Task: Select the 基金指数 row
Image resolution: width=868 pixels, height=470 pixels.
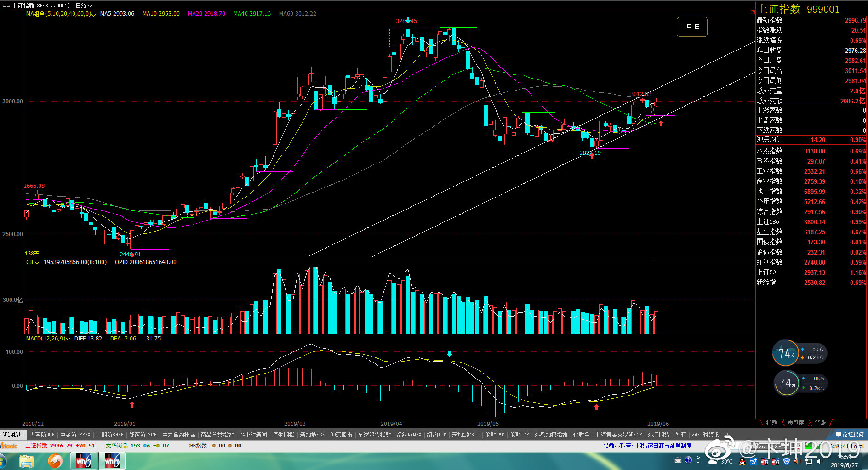Action: pos(811,232)
